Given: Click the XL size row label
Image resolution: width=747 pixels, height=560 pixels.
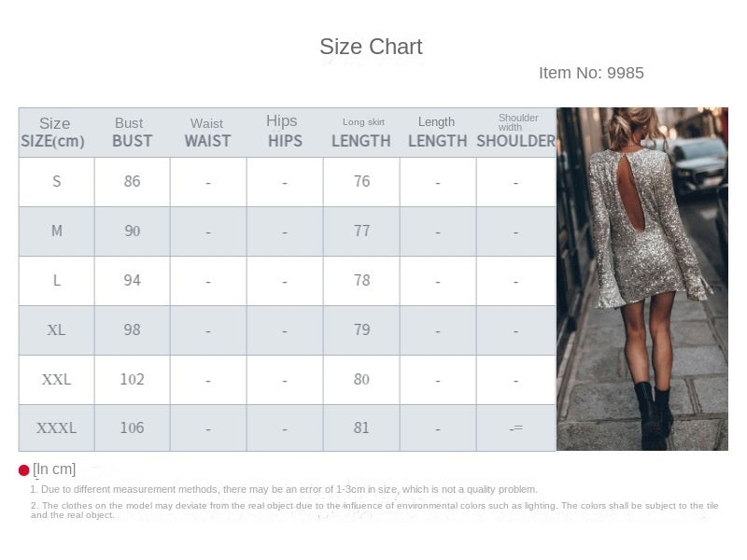Looking at the screenshot, I should point(56,329).
